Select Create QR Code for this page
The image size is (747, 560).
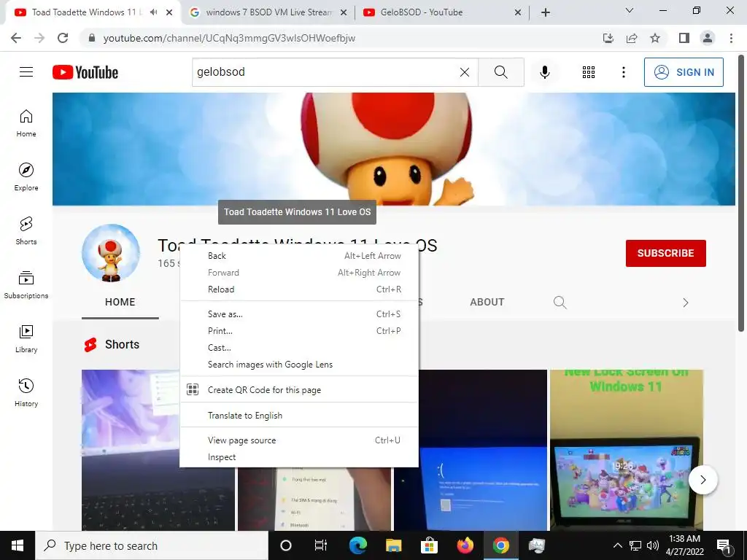coord(299,389)
